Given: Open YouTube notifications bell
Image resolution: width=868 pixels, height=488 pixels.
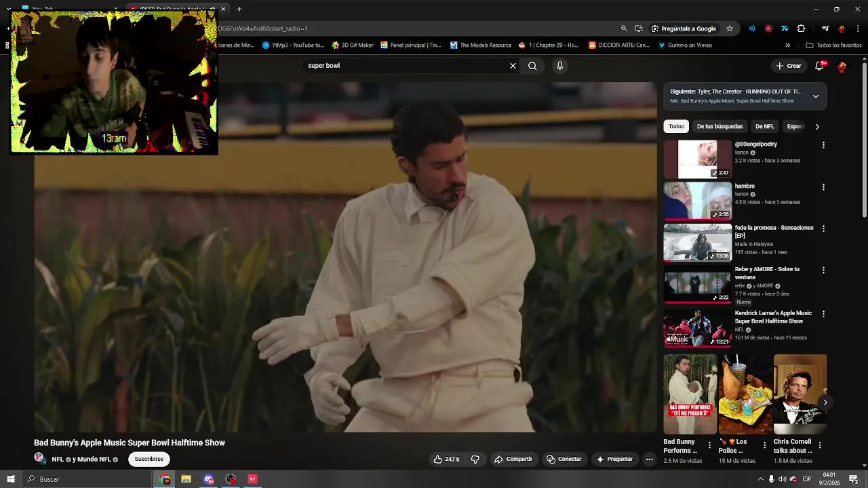Looking at the screenshot, I should [820, 66].
